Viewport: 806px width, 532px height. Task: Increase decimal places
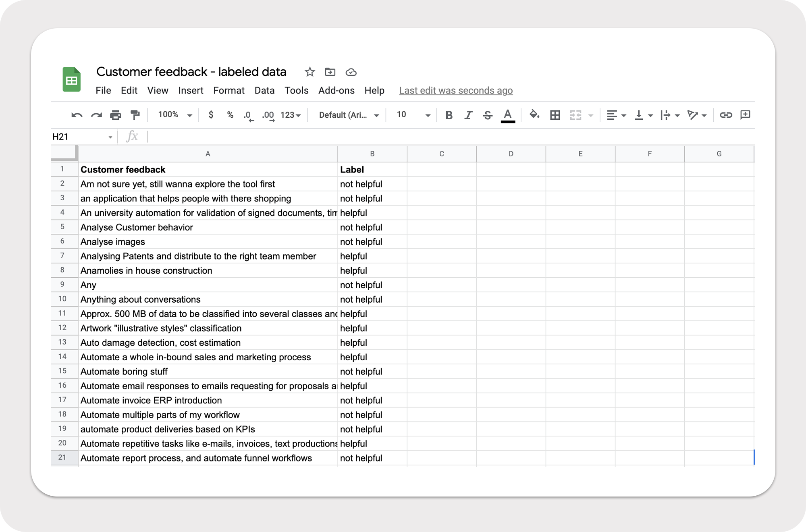click(268, 116)
